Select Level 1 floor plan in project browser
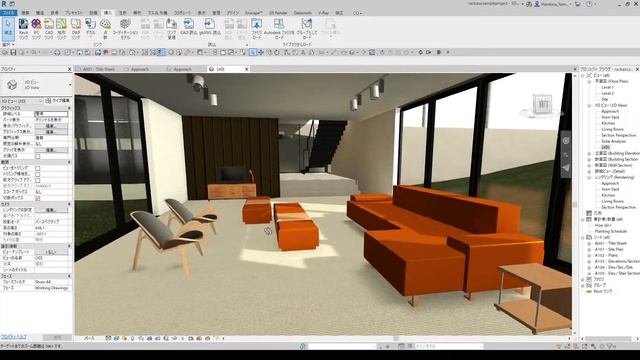Viewport: 640px width, 360px height. tap(607, 87)
